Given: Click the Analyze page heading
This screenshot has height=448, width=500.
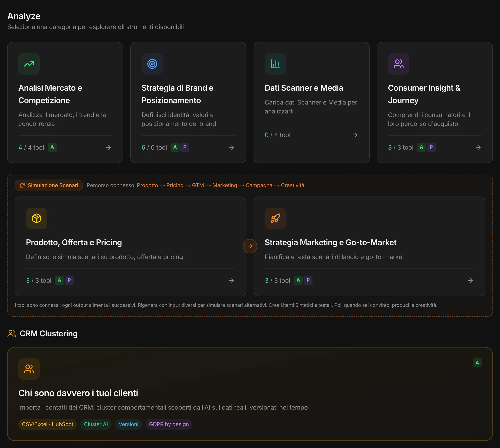Looking at the screenshot, I should coord(24,16).
